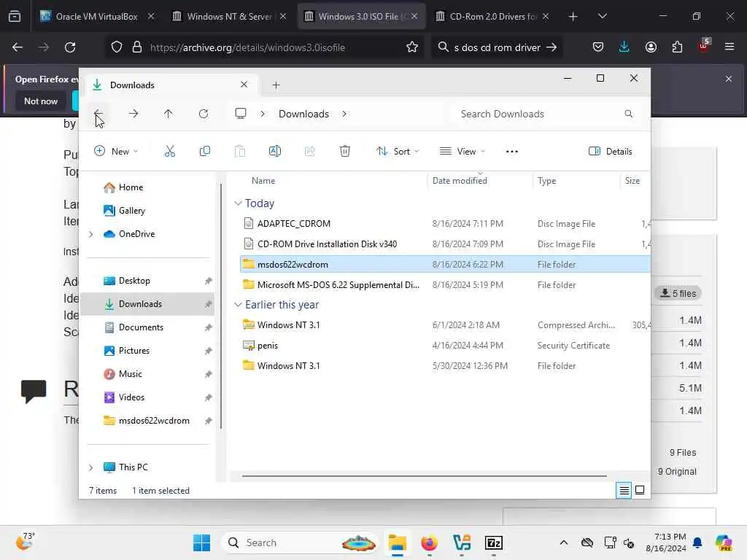
Task: Select Home in navigation pane
Action: (x=131, y=187)
